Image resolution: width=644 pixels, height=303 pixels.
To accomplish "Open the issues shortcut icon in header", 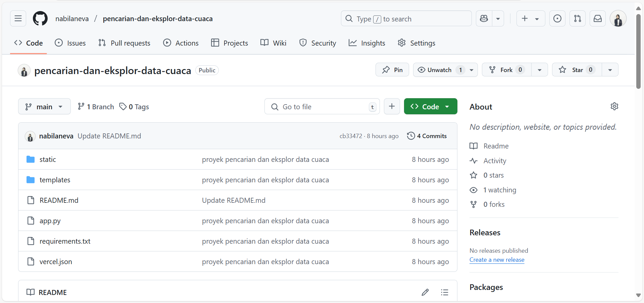I will click(x=557, y=18).
